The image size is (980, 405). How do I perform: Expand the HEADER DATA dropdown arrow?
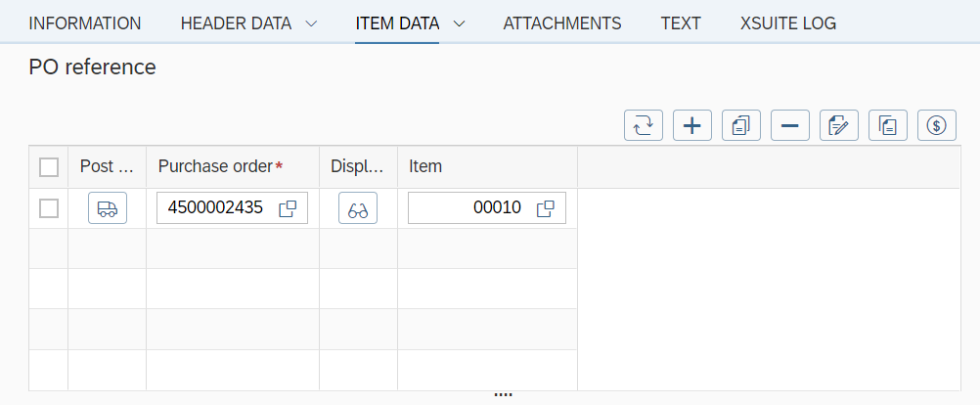311,23
